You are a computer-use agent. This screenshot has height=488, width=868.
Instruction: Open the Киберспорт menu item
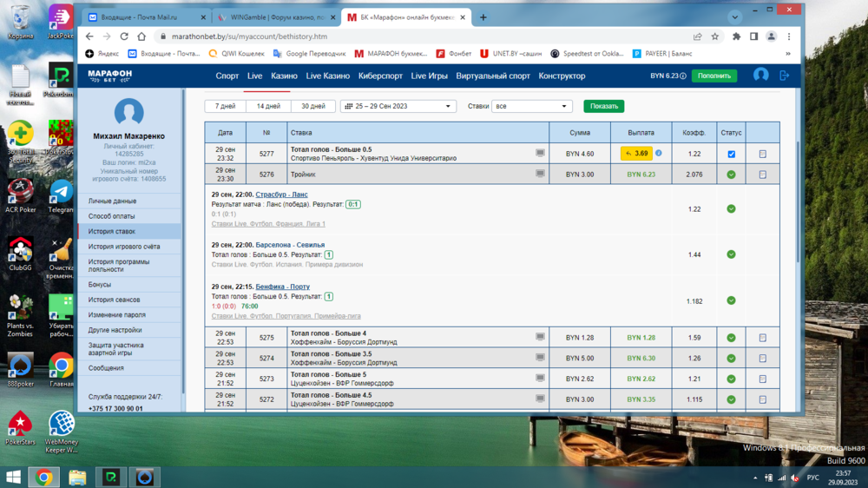point(380,76)
